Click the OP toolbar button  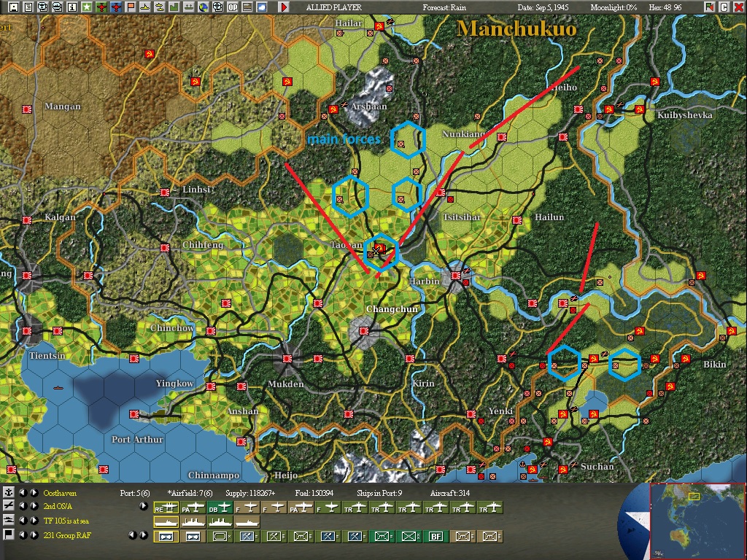pos(233,7)
